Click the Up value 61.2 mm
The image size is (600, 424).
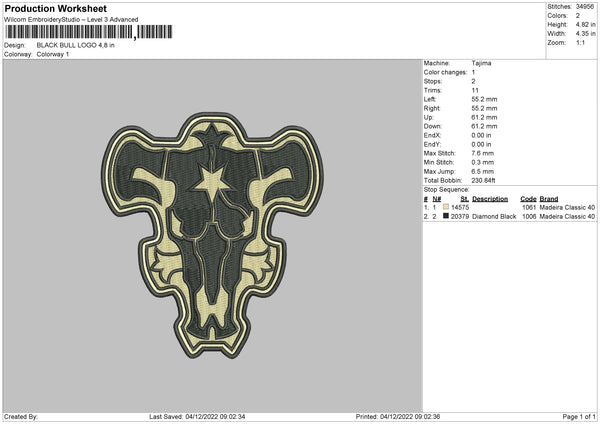point(484,117)
